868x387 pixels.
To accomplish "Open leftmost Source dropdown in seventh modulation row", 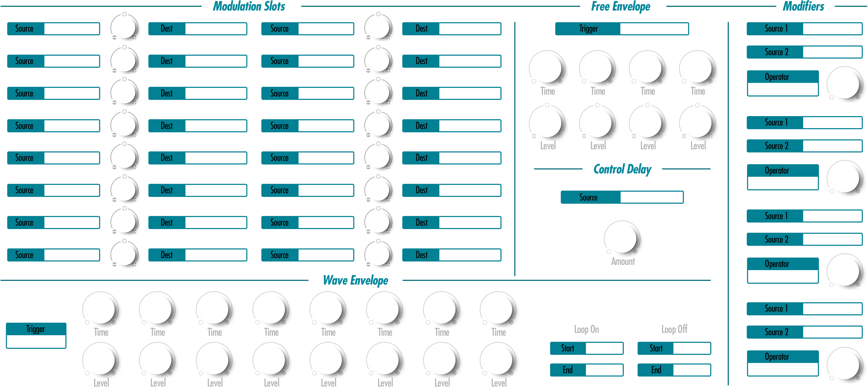I will (54, 223).
